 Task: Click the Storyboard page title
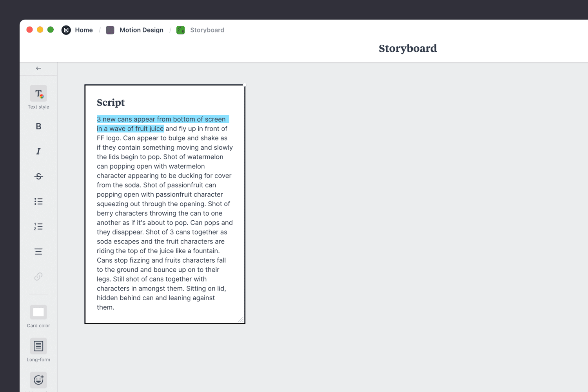coord(408,48)
